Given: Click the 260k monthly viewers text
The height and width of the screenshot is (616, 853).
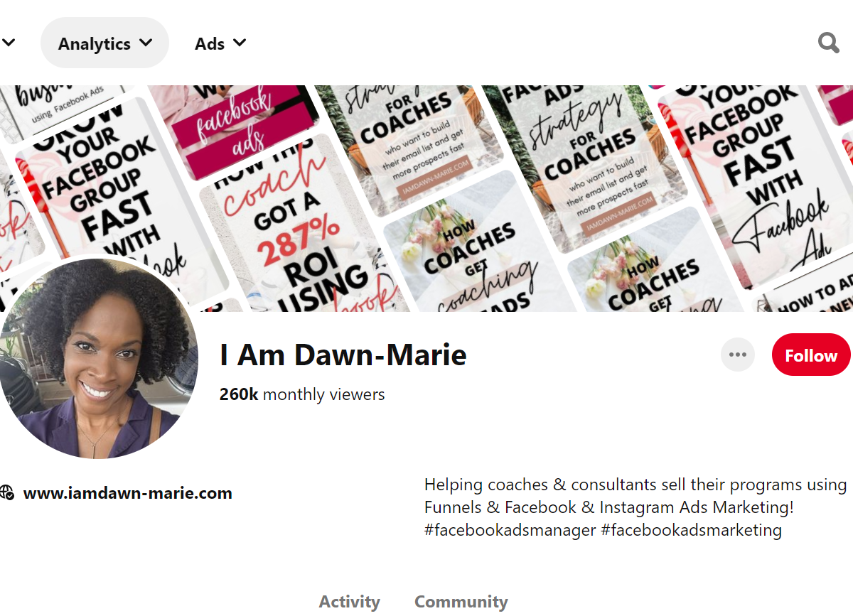Looking at the screenshot, I should [x=302, y=394].
